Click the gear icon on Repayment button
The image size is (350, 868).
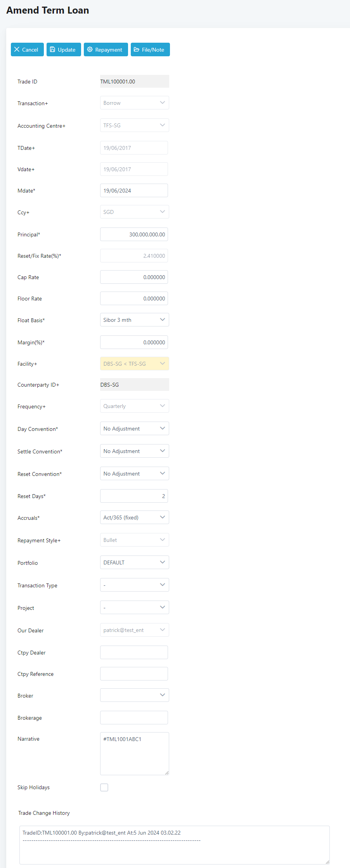(x=90, y=50)
